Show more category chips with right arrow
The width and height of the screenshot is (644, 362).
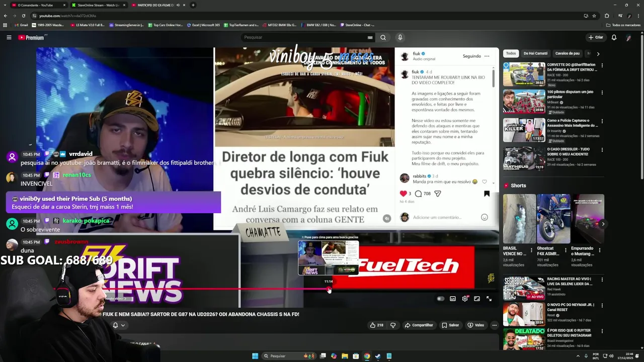click(598, 53)
